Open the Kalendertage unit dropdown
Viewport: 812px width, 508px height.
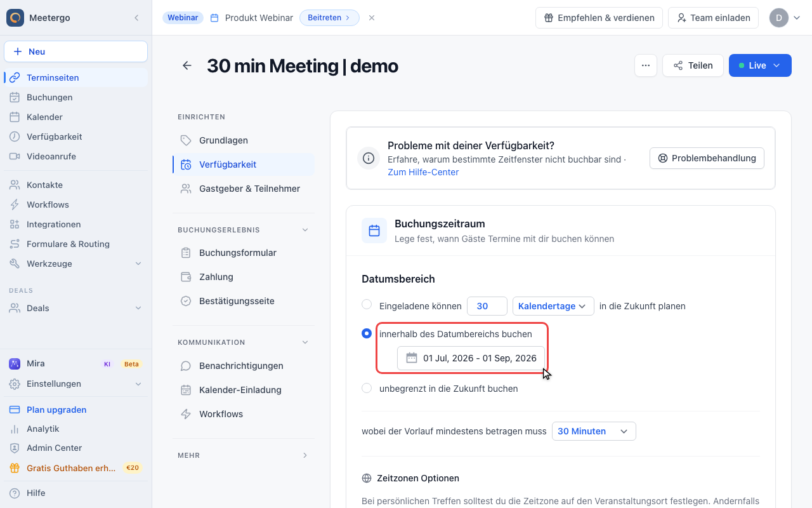(x=553, y=306)
